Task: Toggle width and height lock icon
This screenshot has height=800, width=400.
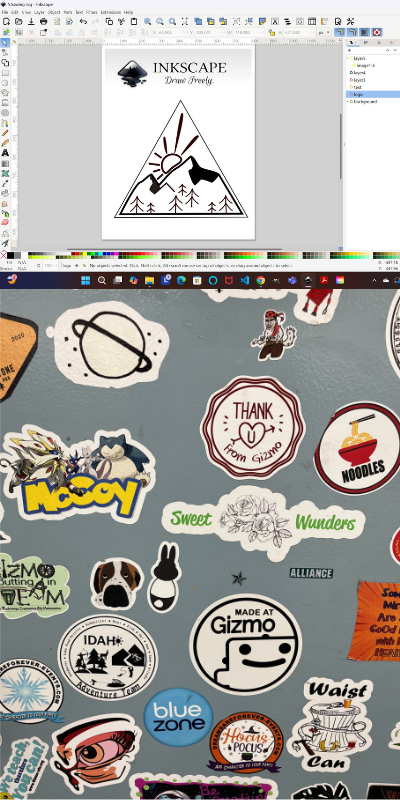Action: tap(272, 32)
